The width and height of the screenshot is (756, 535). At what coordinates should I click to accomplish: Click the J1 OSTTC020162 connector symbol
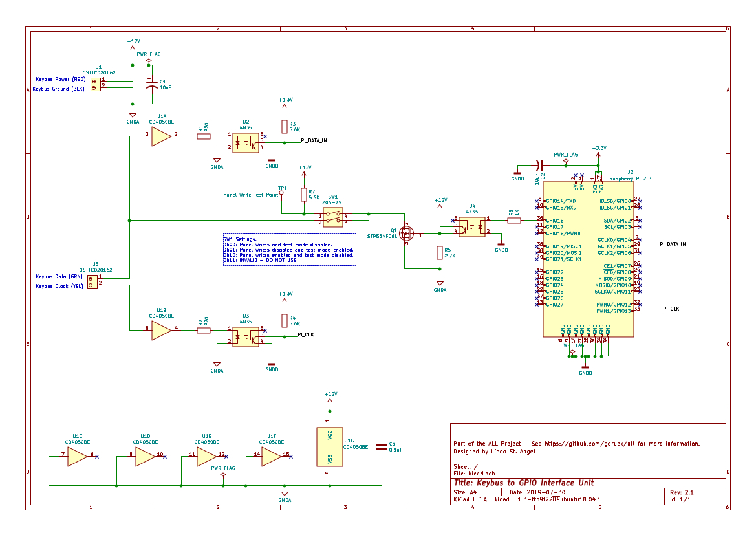[96, 84]
